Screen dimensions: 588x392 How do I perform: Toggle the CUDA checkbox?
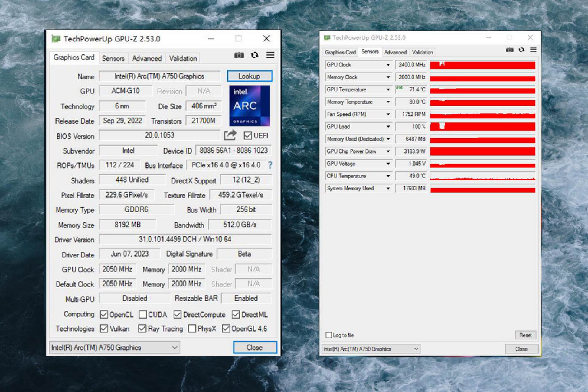click(143, 314)
